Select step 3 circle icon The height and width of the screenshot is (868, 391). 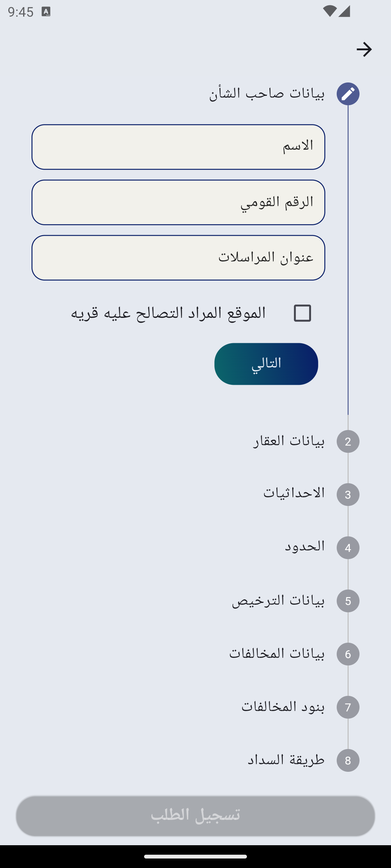348,494
